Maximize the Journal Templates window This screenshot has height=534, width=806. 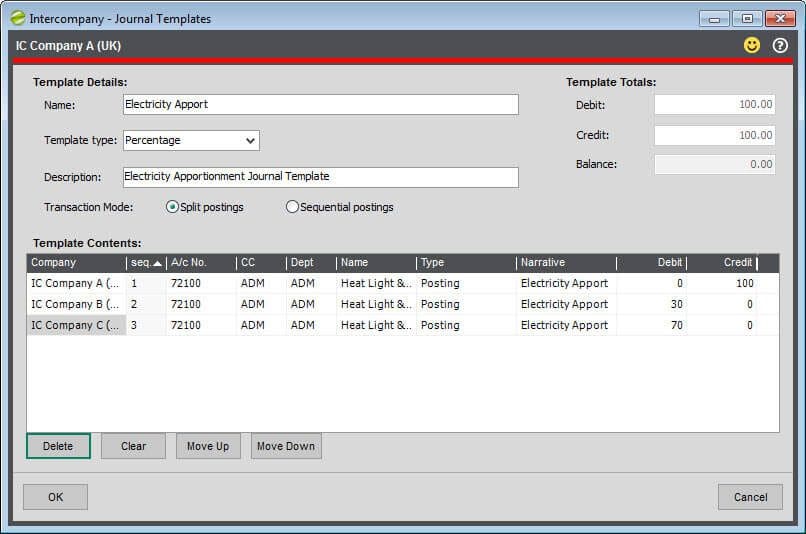tap(747, 19)
